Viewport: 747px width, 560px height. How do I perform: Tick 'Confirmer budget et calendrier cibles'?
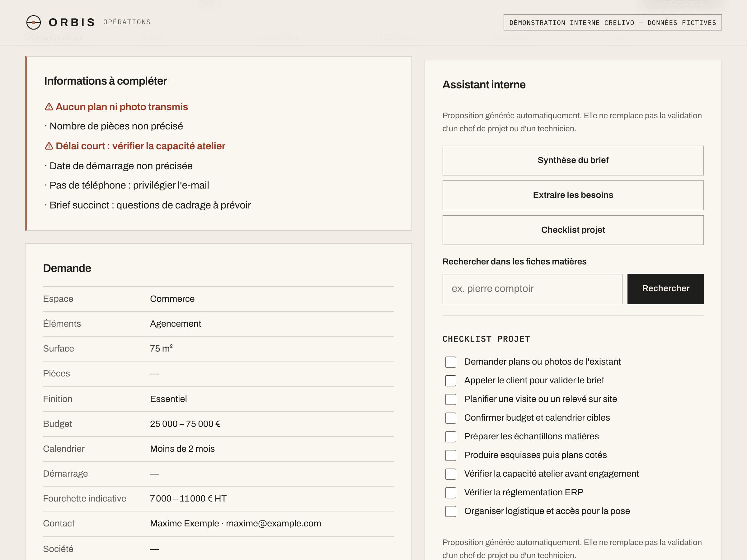coord(450,418)
